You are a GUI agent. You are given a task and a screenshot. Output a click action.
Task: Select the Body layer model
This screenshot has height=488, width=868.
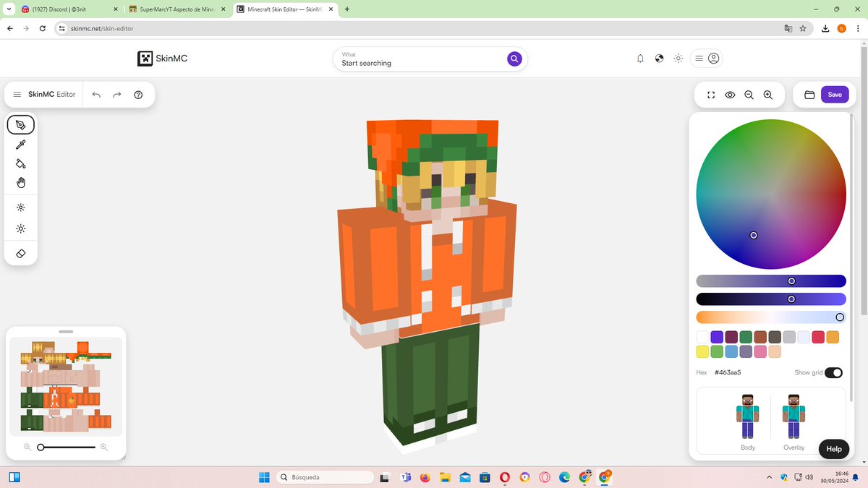click(748, 422)
